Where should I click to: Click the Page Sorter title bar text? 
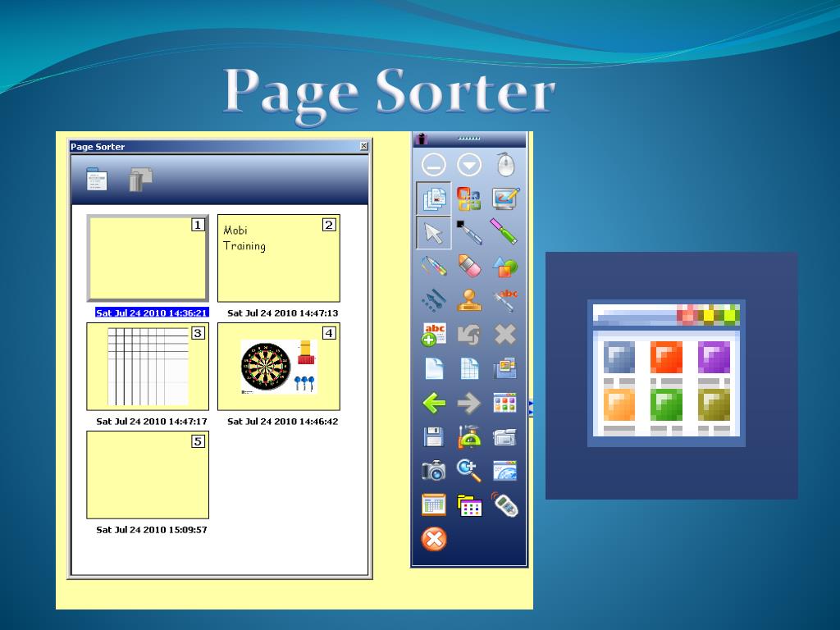(x=98, y=147)
